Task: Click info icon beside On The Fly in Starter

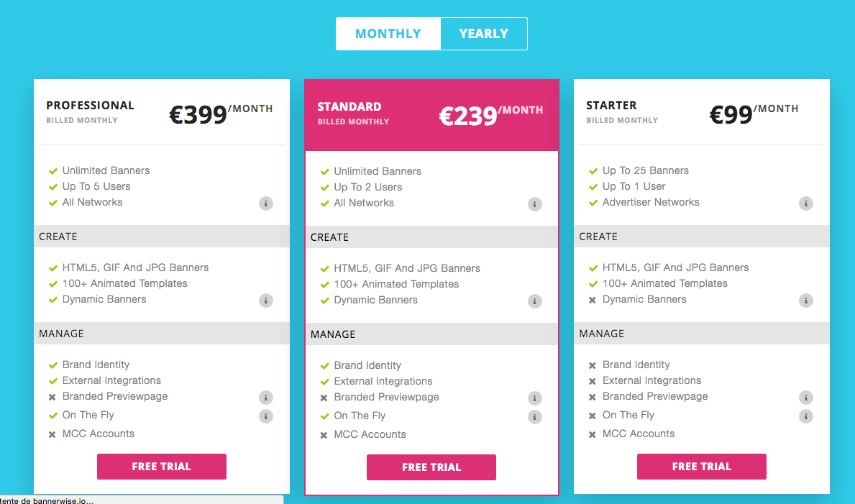Action: point(806,416)
